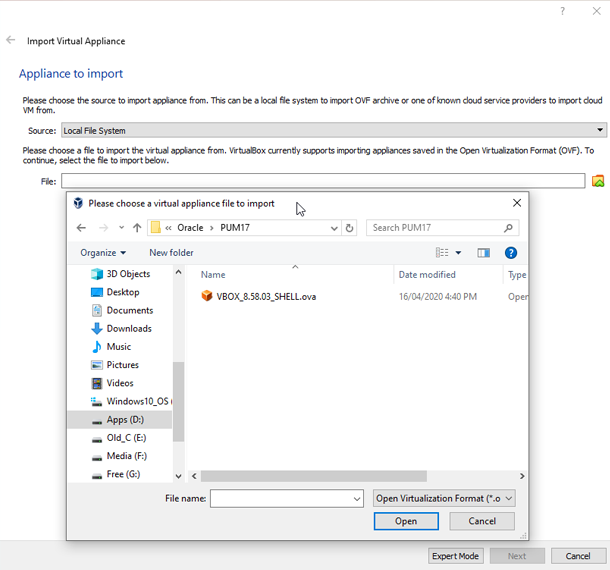Image resolution: width=610 pixels, height=570 pixels.
Task: Click the VBOX ova file icon
Action: 207,296
